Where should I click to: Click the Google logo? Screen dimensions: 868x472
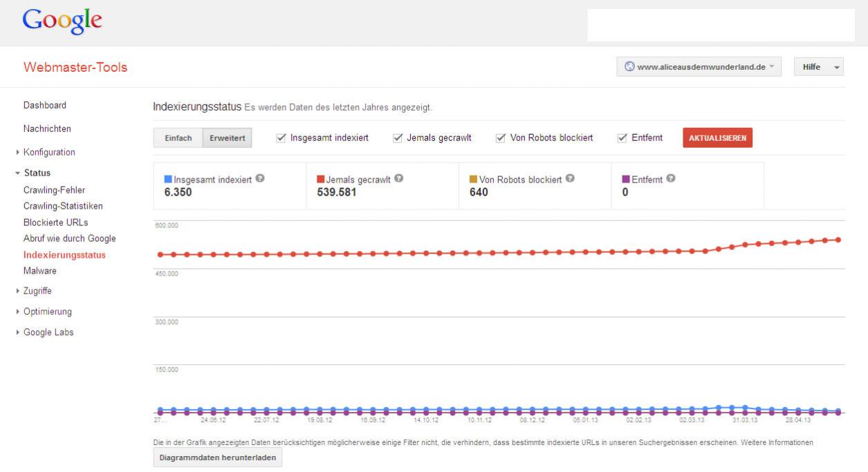pyautogui.click(x=63, y=21)
